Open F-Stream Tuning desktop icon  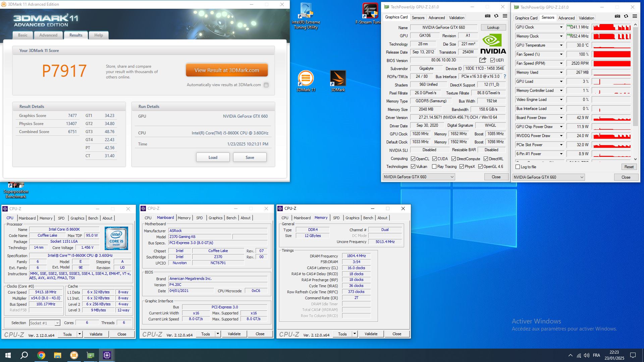pos(370,13)
